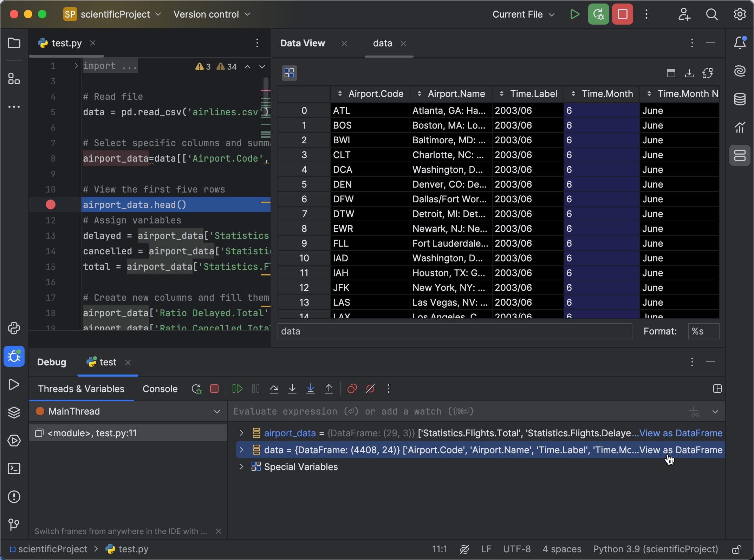This screenshot has width=754, height=560.
Task: Click the Format field showing %s
Action: click(703, 331)
